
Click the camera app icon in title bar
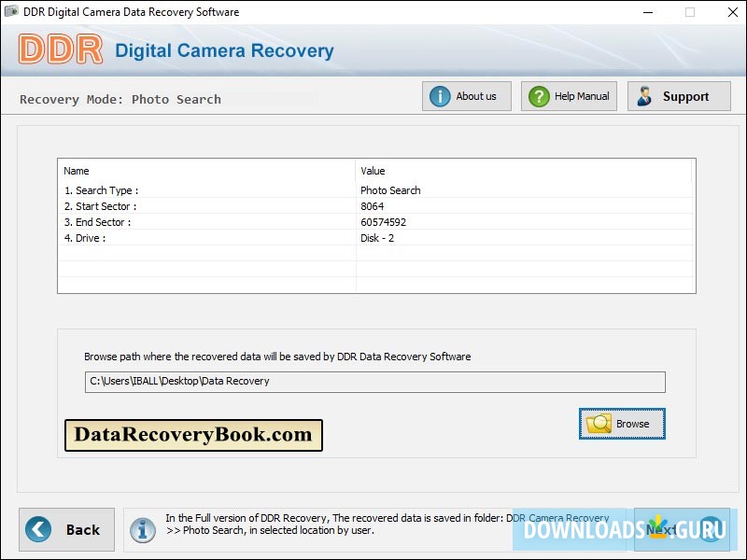(11, 11)
